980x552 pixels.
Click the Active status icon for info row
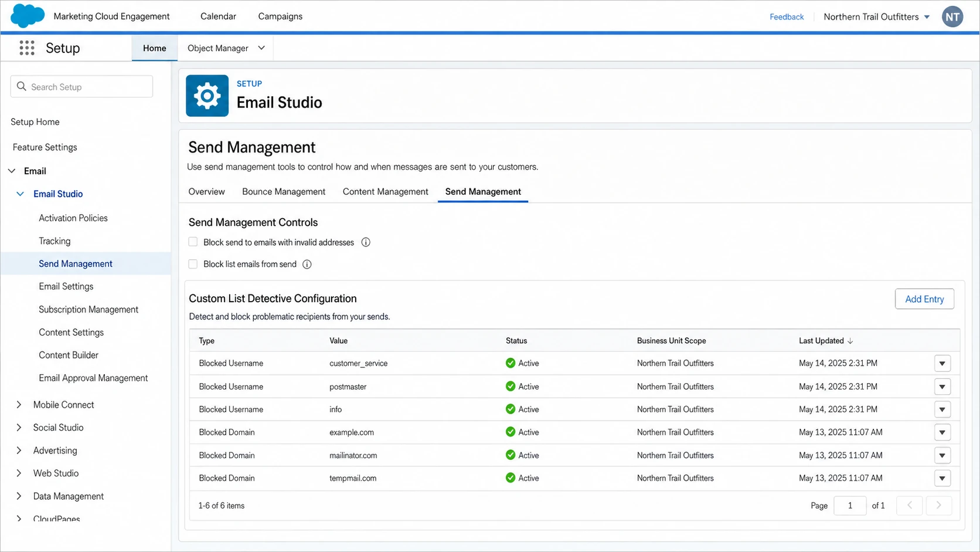(511, 409)
